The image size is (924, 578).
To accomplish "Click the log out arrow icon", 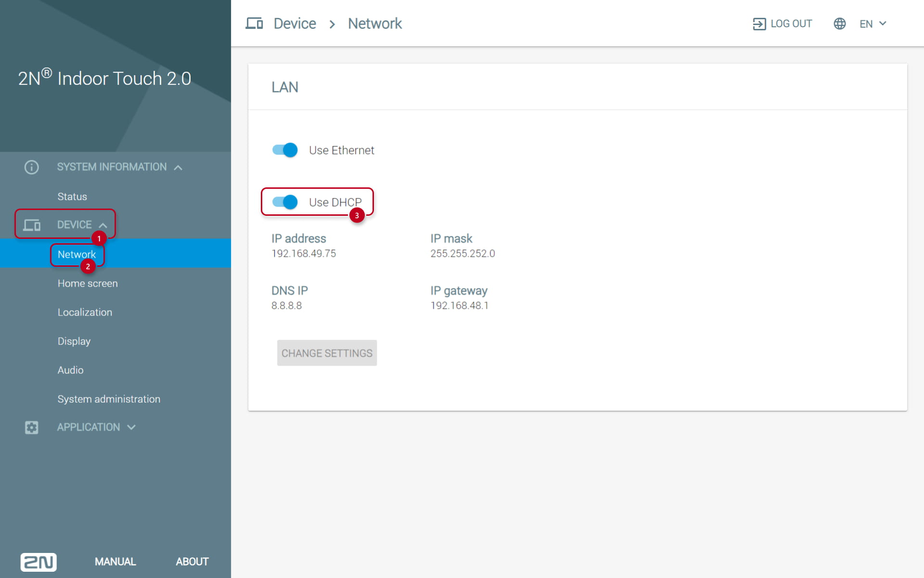I will point(759,24).
